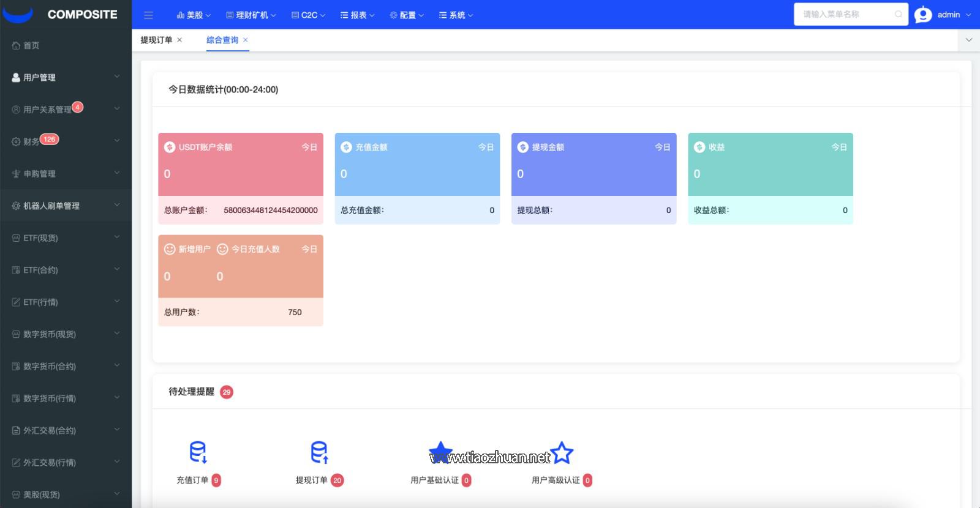Focus the menu name search field
The height and width of the screenshot is (508, 980).
[845, 14]
